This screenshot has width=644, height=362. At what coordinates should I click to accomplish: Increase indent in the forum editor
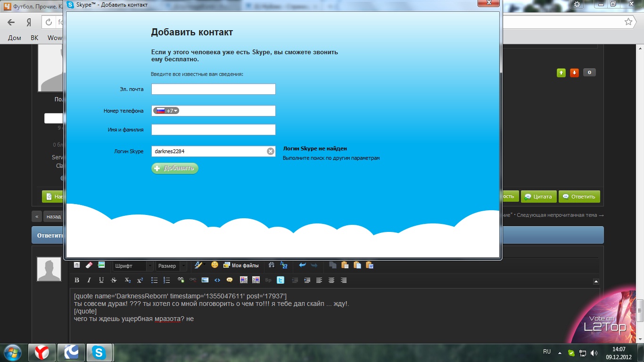pos(307,280)
